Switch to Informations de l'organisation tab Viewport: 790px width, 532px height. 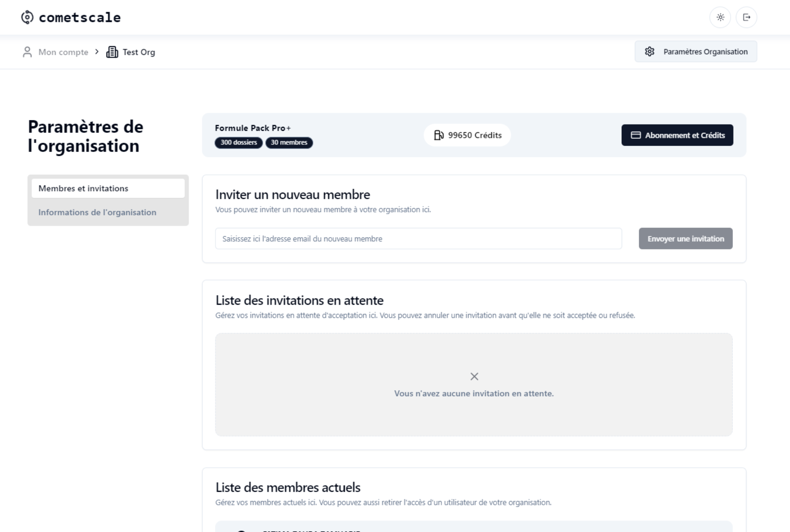97,212
